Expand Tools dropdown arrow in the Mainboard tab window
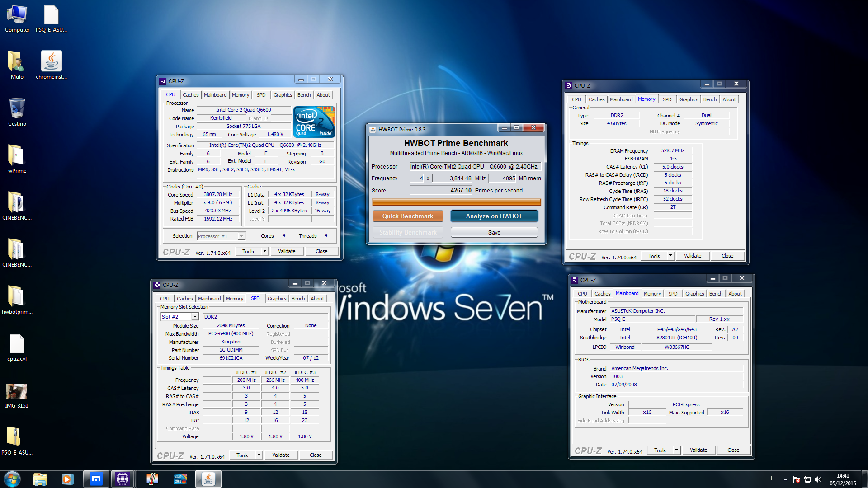This screenshot has height=488, width=868. click(677, 450)
